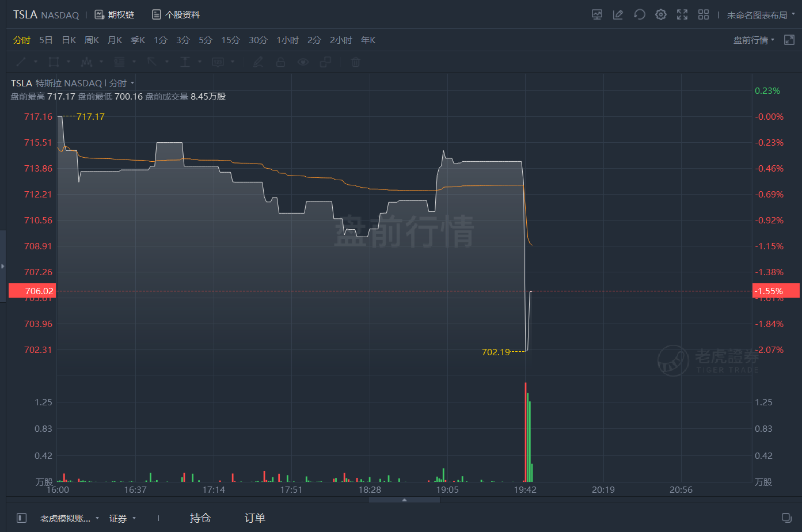Click the pop-out chart window icon
Viewport: 802px width, 532px height.
[x=789, y=40]
